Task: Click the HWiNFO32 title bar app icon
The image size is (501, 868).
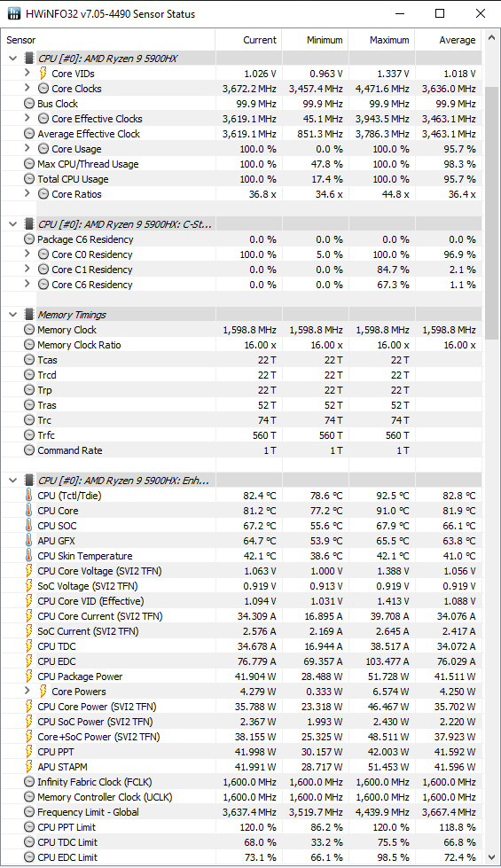Action: 14,14
